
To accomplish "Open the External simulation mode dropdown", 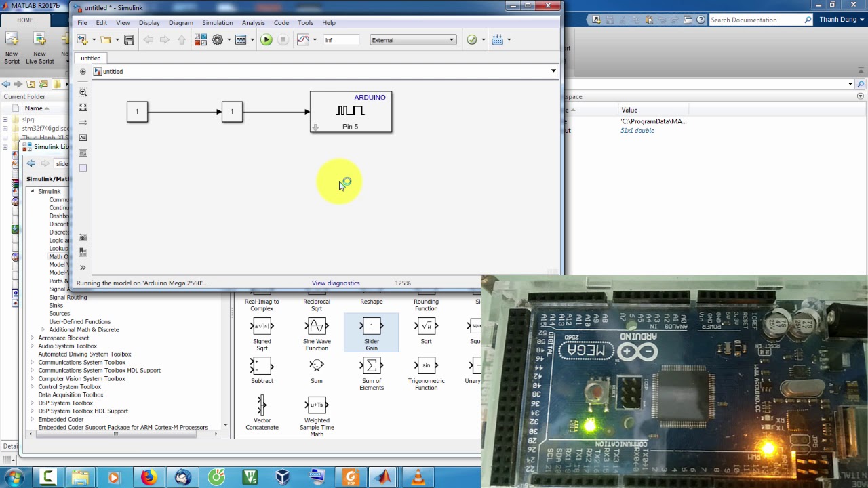I will click(x=413, y=40).
